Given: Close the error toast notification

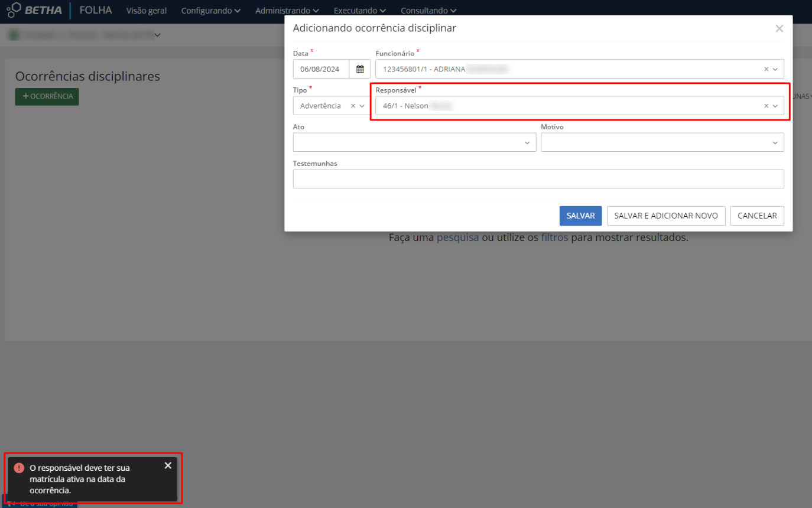Looking at the screenshot, I should coord(168,465).
